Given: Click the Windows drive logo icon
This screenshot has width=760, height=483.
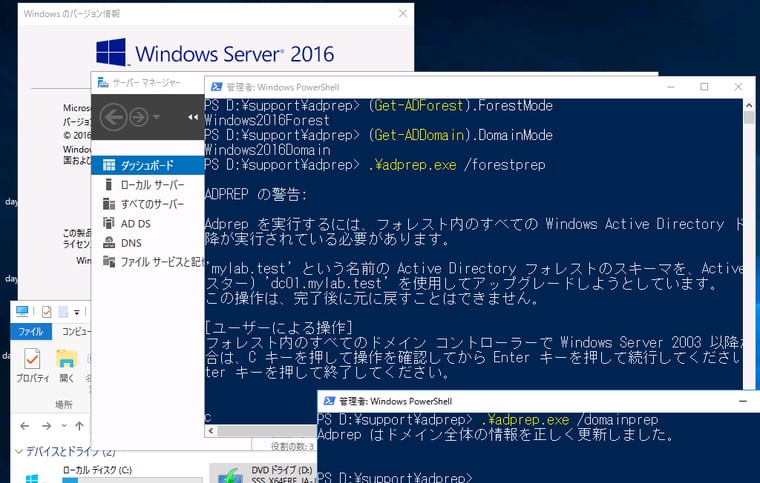Looking at the screenshot, I should pos(32,478).
